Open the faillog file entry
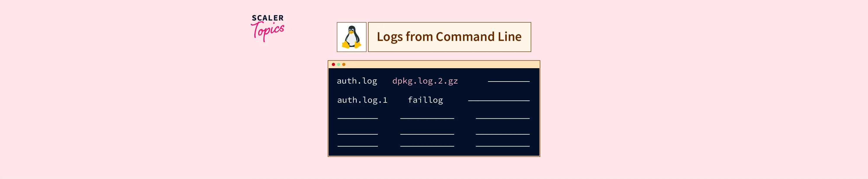The width and height of the screenshot is (868, 179). [425, 100]
